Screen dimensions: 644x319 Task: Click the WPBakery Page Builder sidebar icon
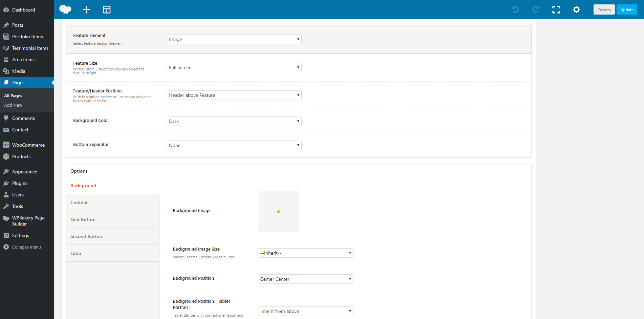[x=6, y=218]
